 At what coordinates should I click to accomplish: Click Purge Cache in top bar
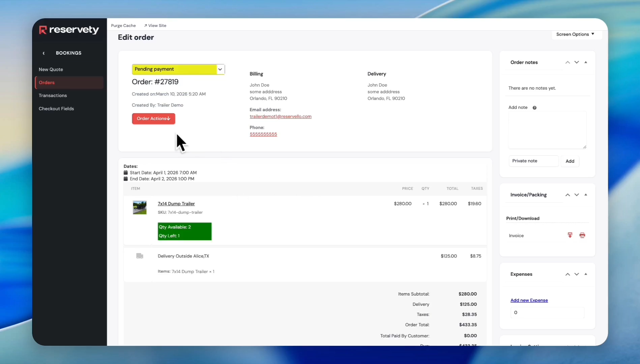point(123,26)
